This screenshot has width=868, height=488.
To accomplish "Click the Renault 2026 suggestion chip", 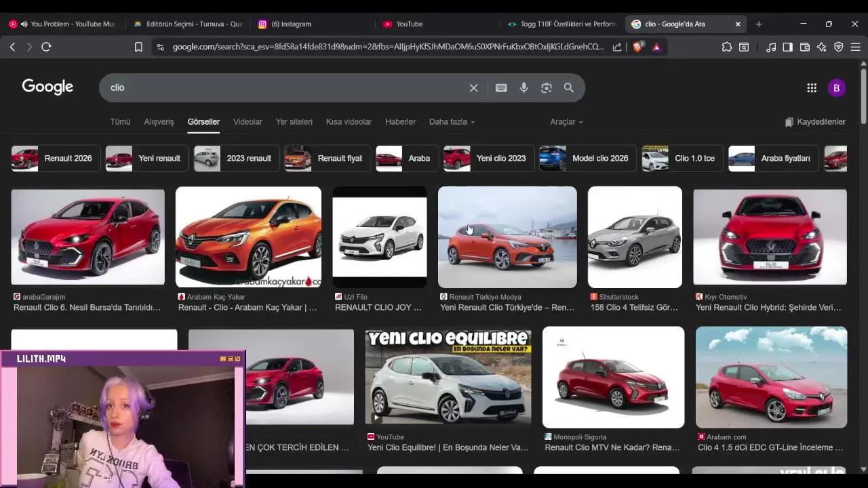I will click(56, 159).
